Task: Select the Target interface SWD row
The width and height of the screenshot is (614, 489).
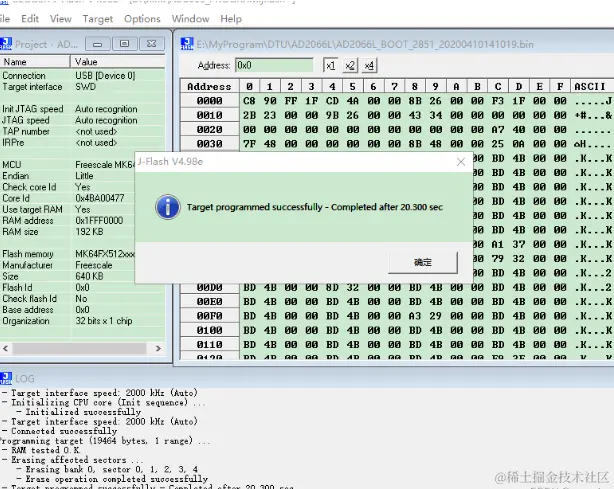Action: click(82, 87)
